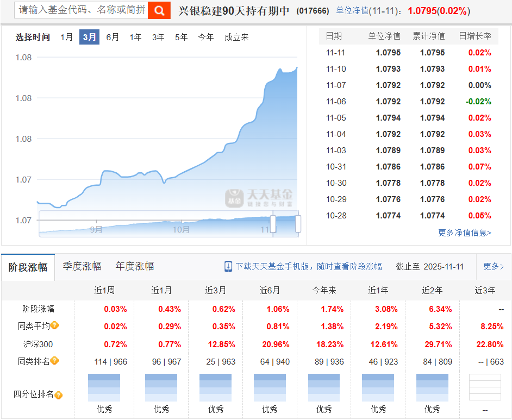Click the 10-31 unit value 1.0786

click(388, 167)
